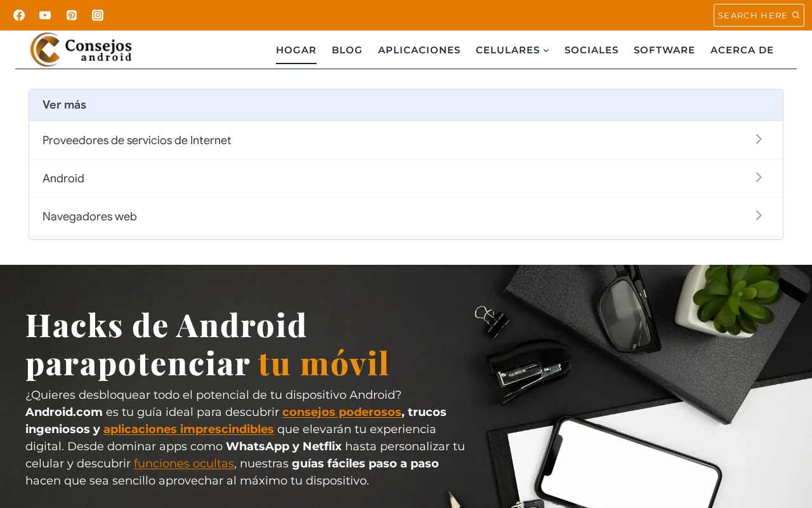
Task: Click chevron on Proveedores de servicios row
Action: (759, 140)
